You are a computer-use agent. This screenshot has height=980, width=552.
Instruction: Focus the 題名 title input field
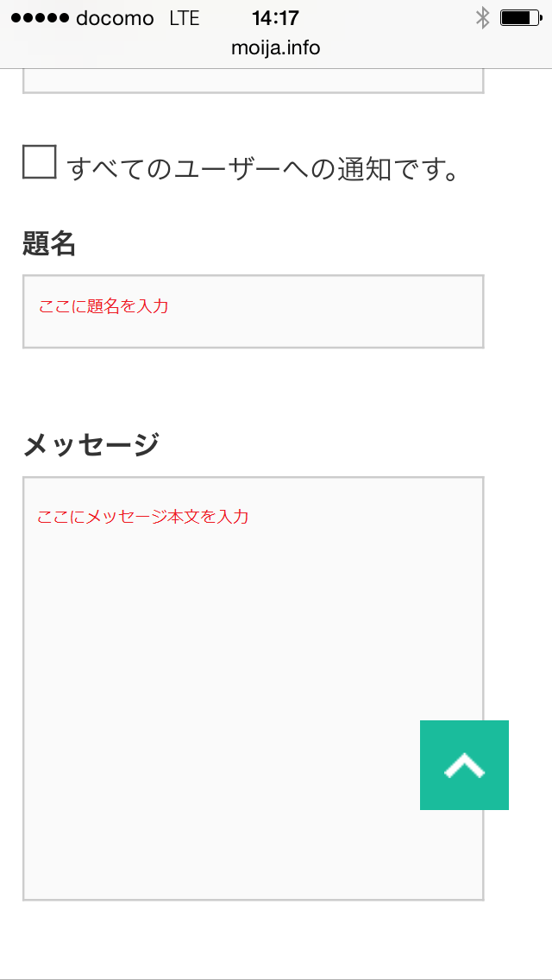pos(253,311)
